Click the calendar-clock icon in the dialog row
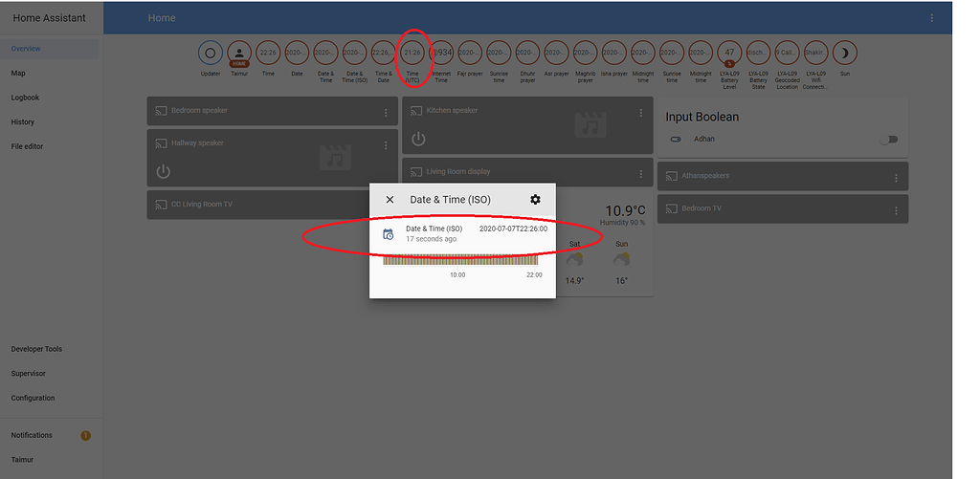The height and width of the screenshot is (479, 980). click(x=389, y=234)
